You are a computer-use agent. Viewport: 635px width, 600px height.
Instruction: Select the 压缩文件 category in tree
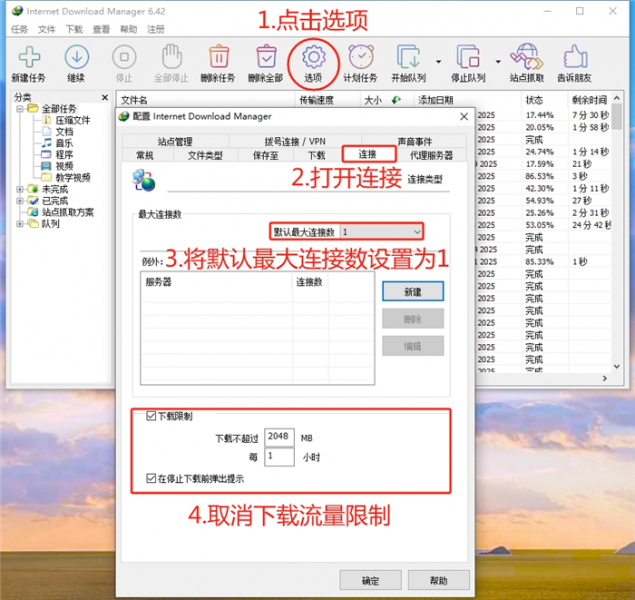coord(73,120)
